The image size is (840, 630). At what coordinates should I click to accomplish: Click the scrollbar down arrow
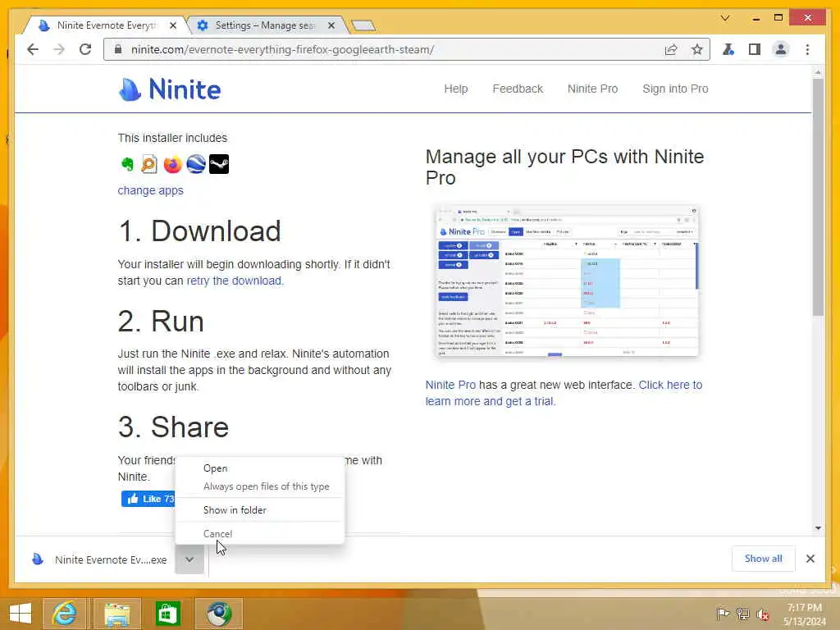[x=818, y=528]
